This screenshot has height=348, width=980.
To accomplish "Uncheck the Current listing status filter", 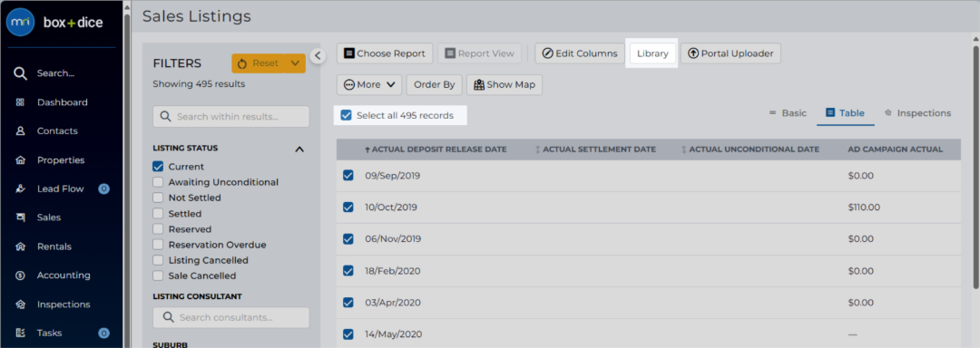I will pyautogui.click(x=158, y=167).
